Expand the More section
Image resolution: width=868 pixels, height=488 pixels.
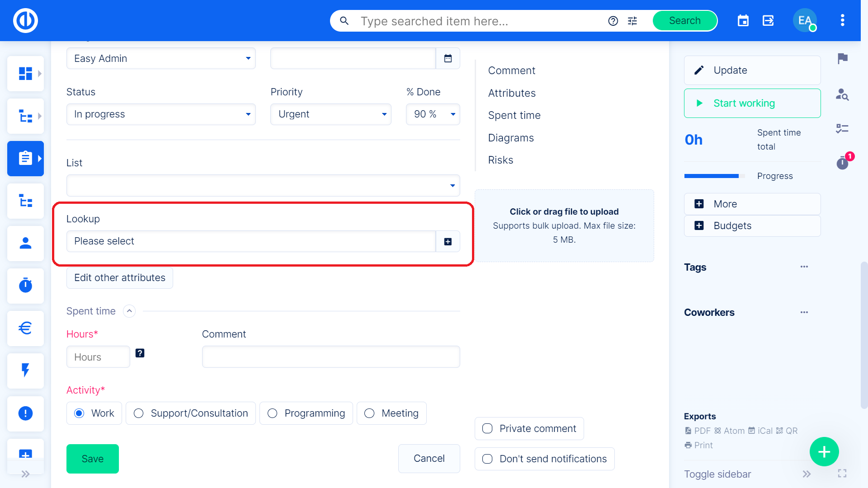[752, 204]
